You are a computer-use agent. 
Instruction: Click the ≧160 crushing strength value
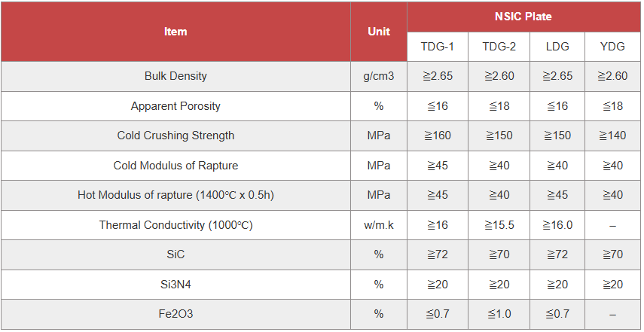(x=438, y=136)
